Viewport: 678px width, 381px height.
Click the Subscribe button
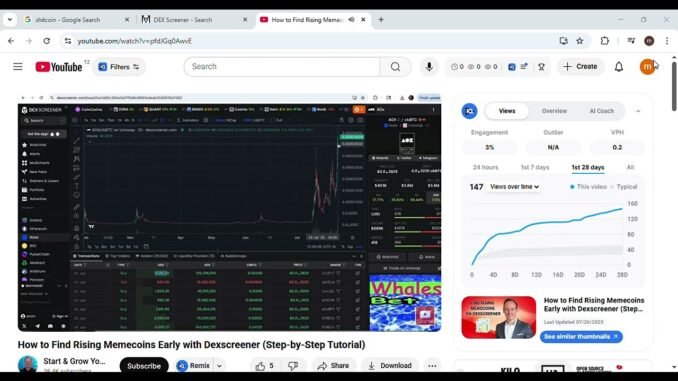(144, 366)
